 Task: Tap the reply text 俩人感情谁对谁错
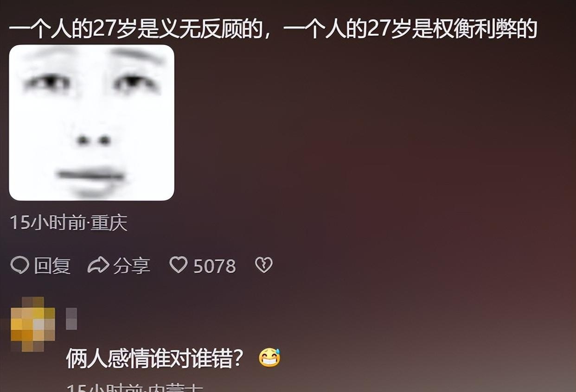pos(155,358)
